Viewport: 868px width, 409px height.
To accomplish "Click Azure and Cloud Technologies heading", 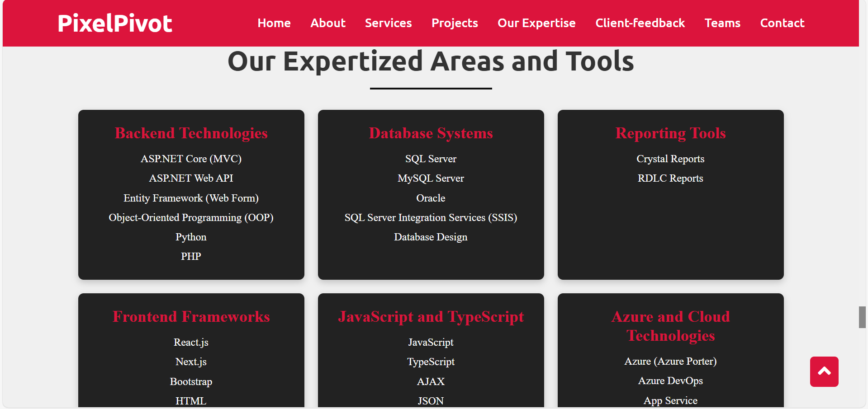I will [x=670, y=326].
